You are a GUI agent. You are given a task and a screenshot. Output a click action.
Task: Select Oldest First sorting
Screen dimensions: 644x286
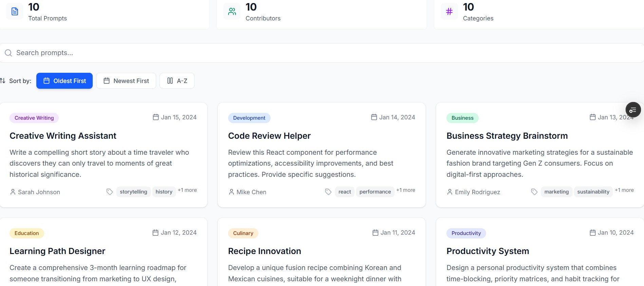point(65,81)
